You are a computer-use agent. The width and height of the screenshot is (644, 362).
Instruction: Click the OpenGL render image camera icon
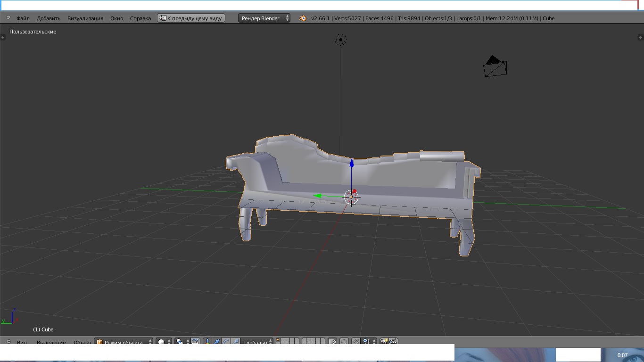click(384, 342)
